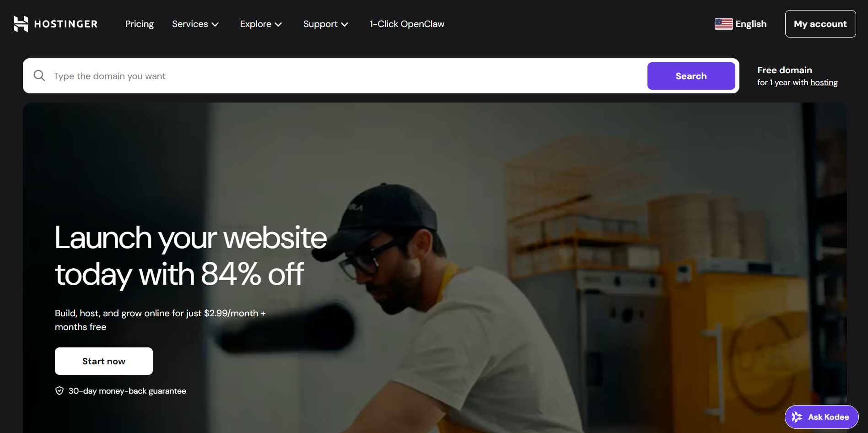
Task: Open My account
Action: 820,24
